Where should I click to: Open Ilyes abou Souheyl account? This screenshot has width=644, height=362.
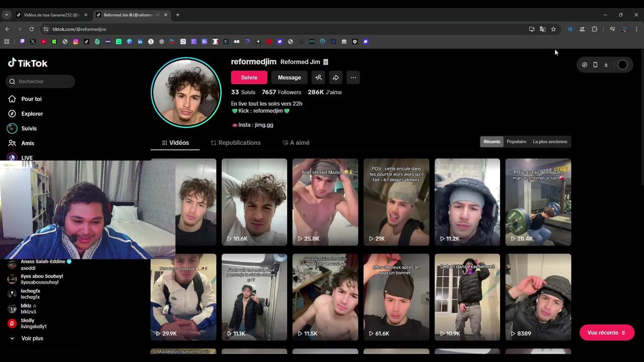[36, 280]
